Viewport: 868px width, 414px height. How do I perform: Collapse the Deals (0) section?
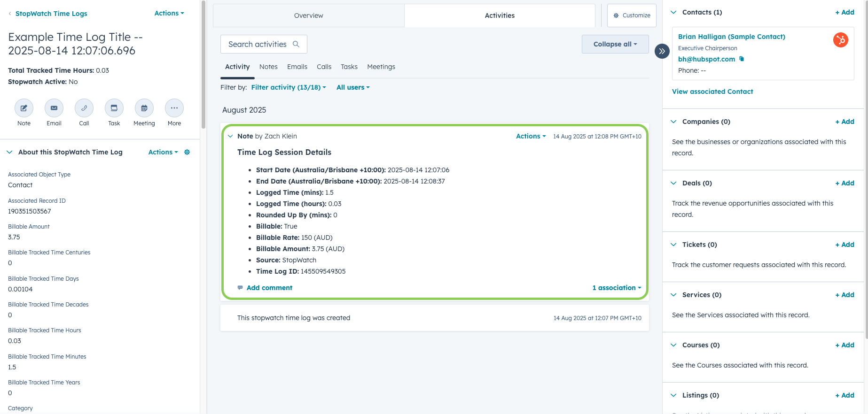coord(673,183)
